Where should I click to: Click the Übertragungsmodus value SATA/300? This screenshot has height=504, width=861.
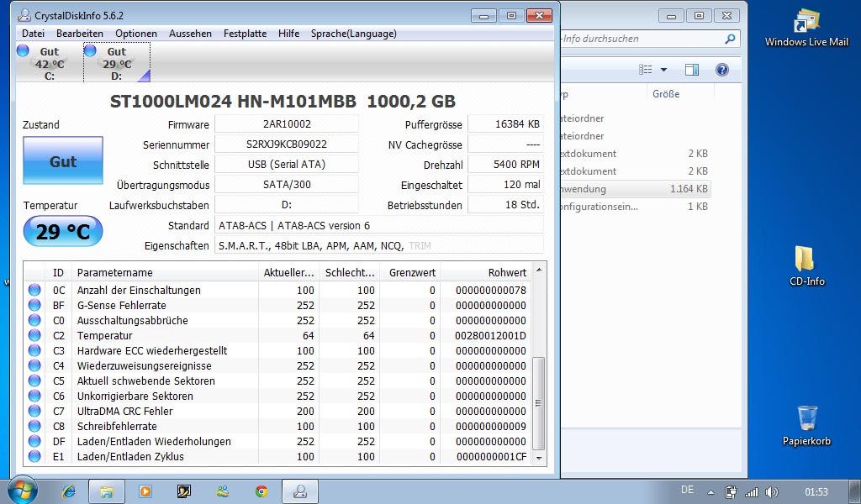click(x=287, y=184)
